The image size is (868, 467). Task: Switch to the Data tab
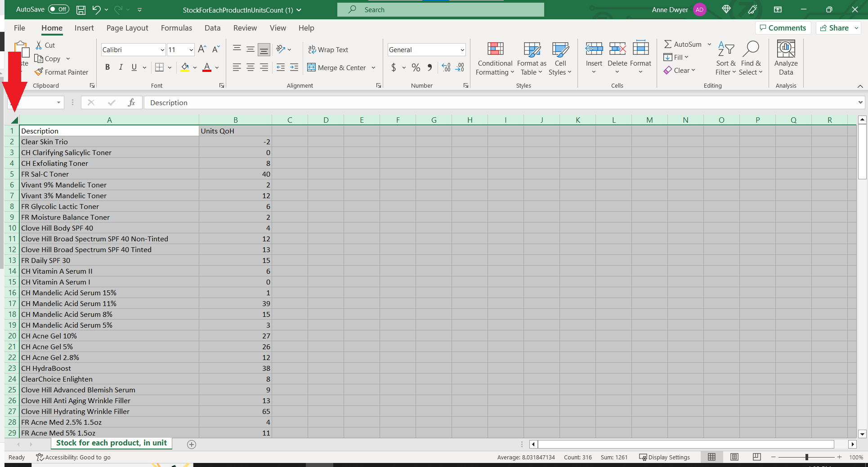pyautogui.click(x=212, y=28)
